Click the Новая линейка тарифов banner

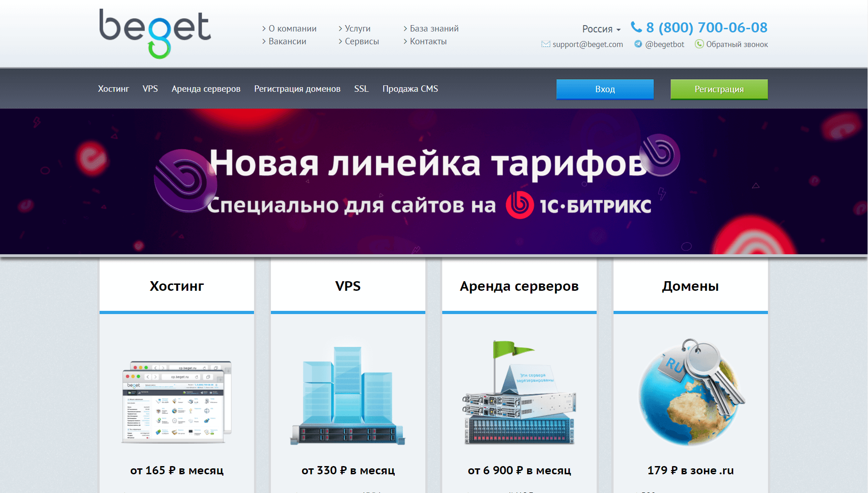click(x=434, y=181)
